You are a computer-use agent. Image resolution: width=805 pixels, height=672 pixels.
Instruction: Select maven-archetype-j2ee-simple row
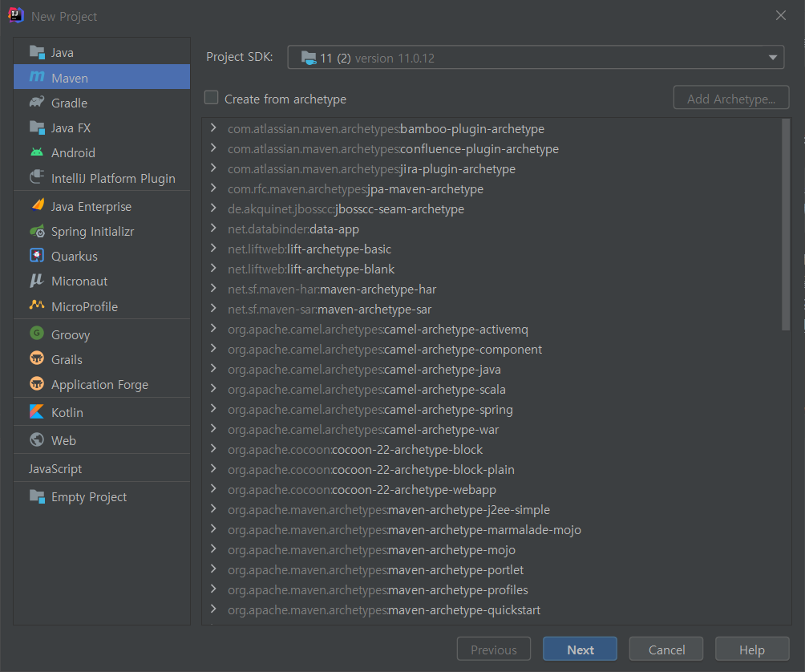tap(492, 509)
